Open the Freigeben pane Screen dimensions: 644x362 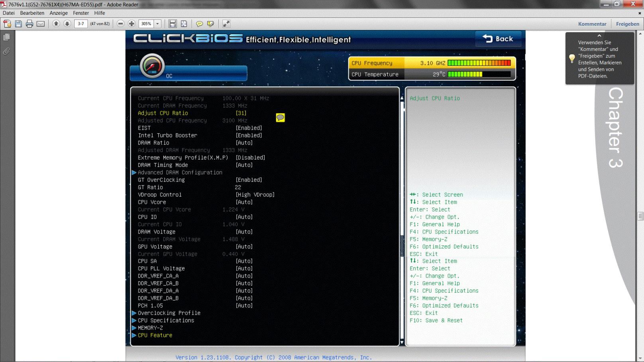click(x=627, y=24)
